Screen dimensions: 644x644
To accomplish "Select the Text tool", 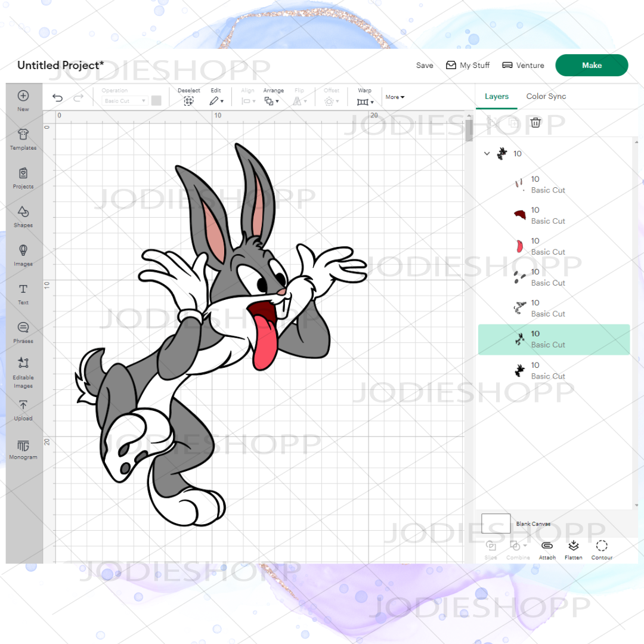I will click(23, 293).
